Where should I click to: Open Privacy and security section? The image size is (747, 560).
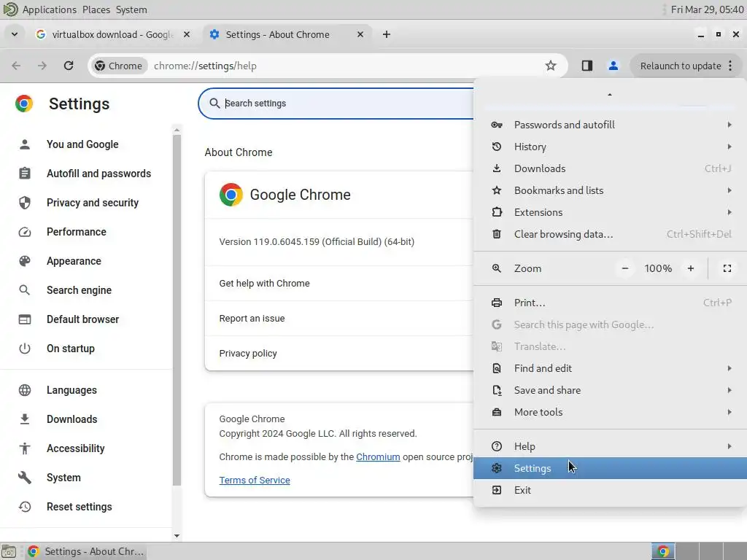93,203
